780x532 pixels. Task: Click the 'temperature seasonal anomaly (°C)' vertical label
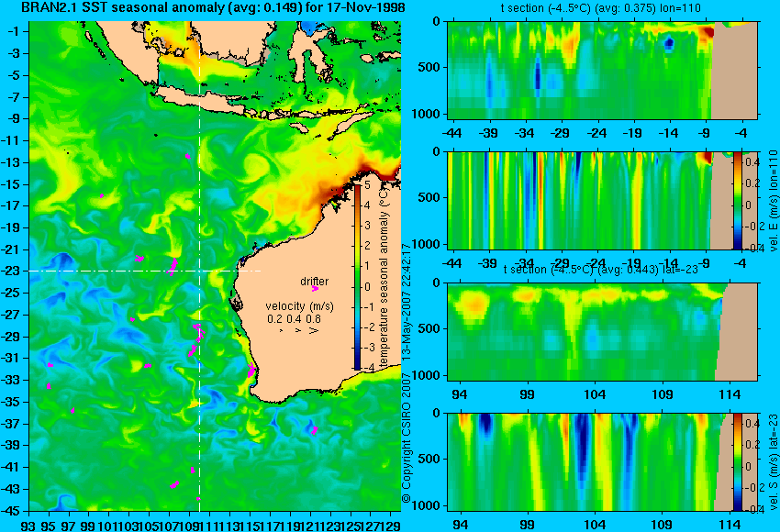[383, 277]
